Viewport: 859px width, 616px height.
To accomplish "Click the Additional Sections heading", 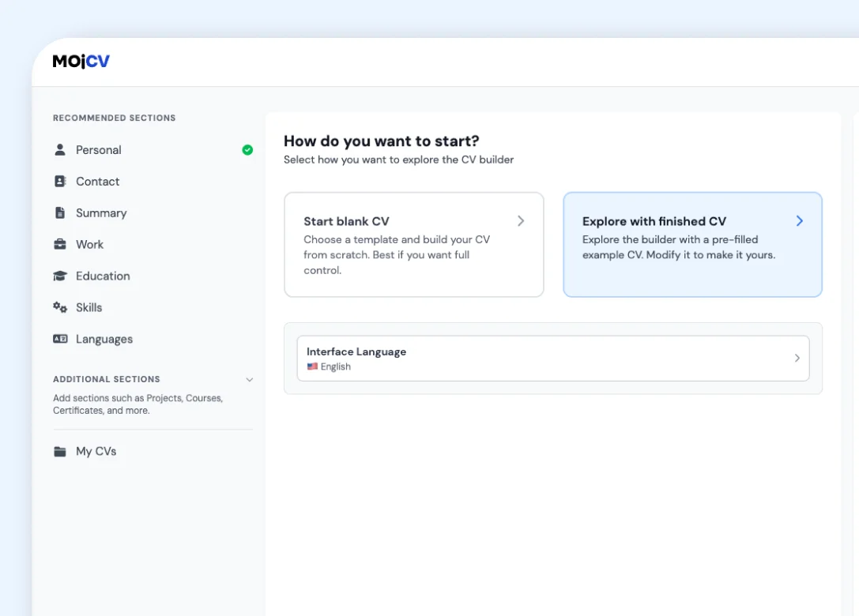I will point(106,379).
